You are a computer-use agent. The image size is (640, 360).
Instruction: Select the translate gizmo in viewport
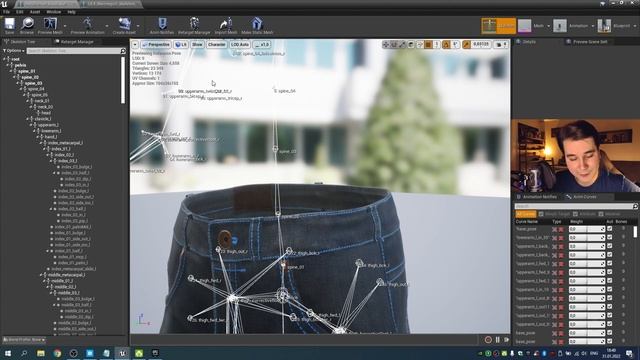point(385,44)
